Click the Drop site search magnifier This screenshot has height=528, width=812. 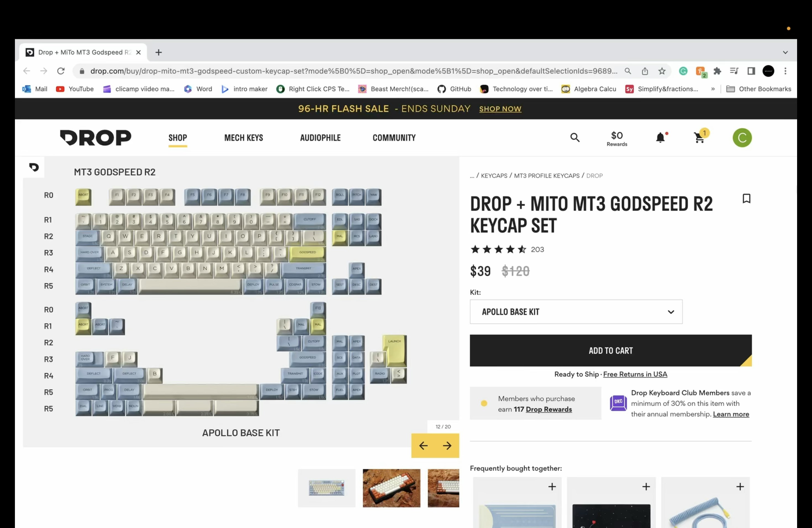pyautogui.click(x=575, y=138)
